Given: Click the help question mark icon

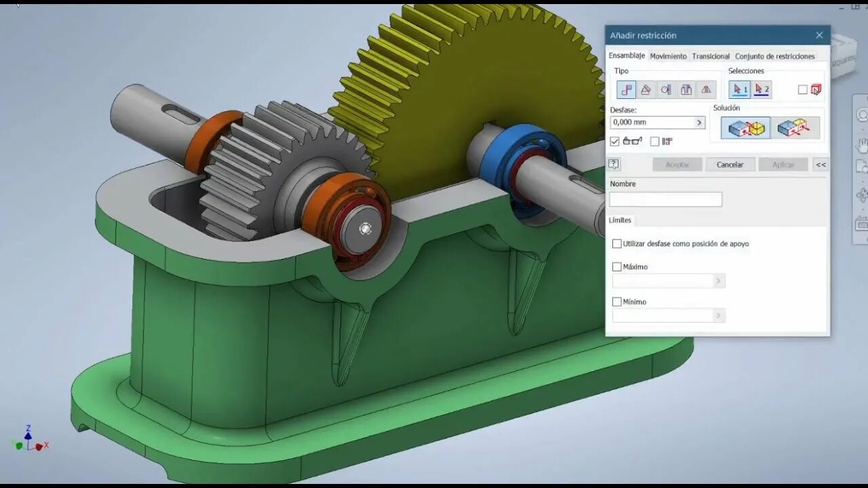Looking at the screenshot, I should click(613, 163).
